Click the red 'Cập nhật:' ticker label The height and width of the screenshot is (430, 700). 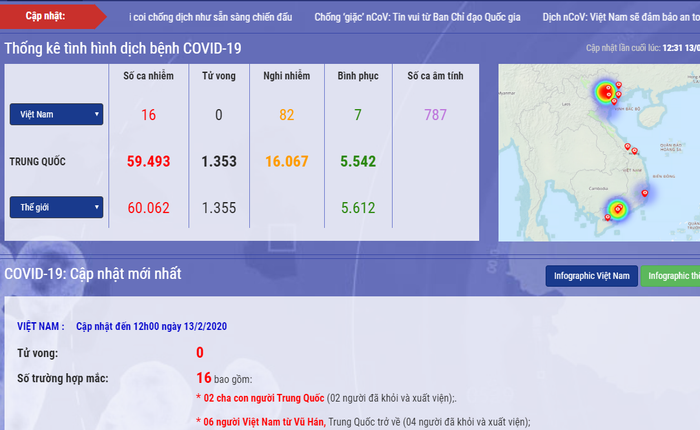pyautogui.click(x=48, y=17)
